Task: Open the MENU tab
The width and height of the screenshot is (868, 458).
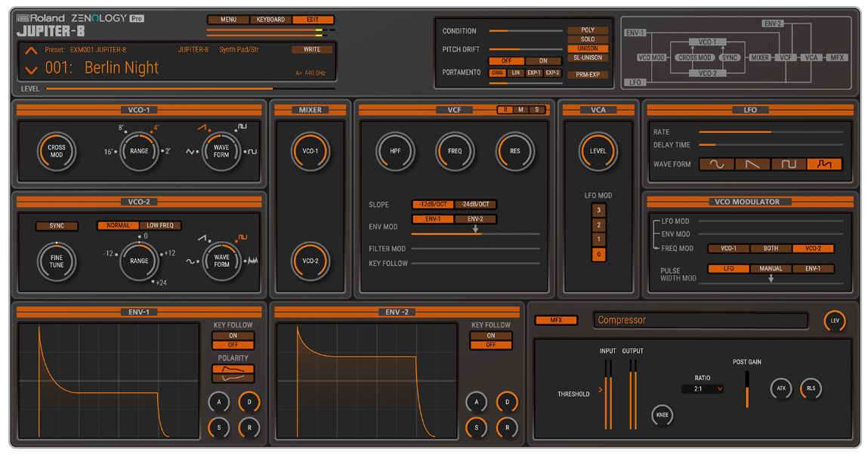Action: [228, 20]
